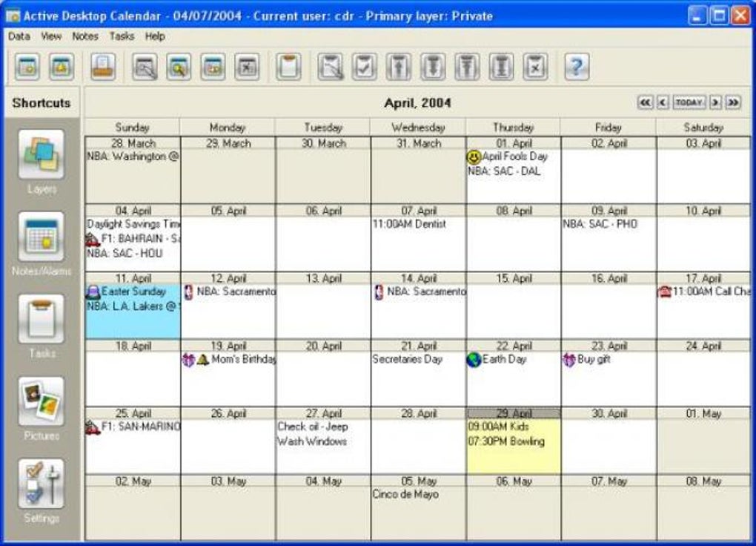The image size is (756, 546).
Task: Select the NBA: SAC - HOU entry
Action: [125, 253]
